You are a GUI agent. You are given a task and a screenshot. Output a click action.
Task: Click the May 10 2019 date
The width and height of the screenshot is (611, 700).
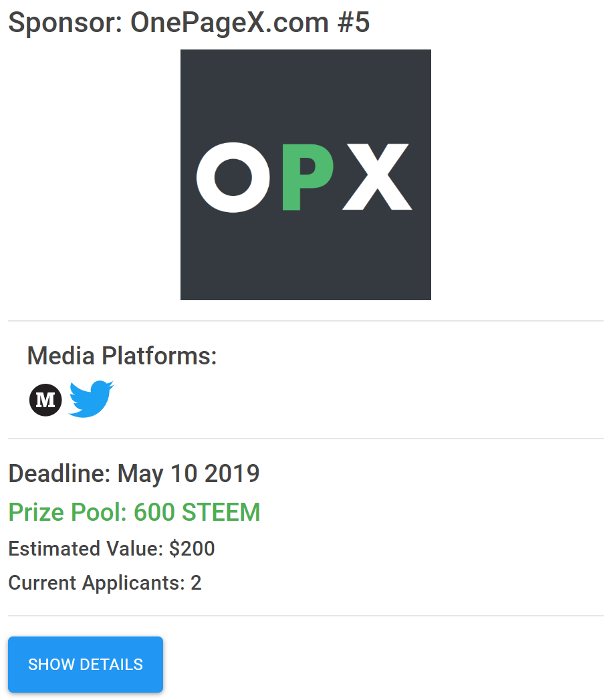coord(189,473)
